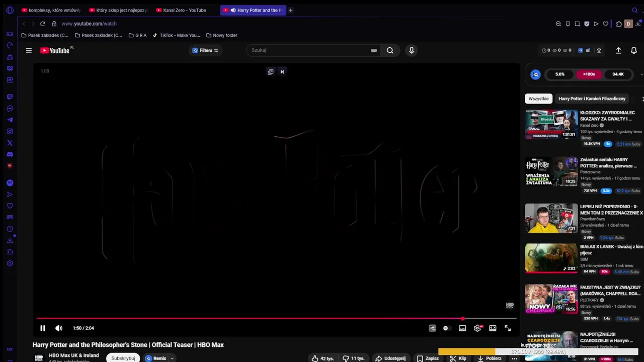Open X (Twitter) in the Opera sidebar
644x362 pixels.
[x=10, y=143]
